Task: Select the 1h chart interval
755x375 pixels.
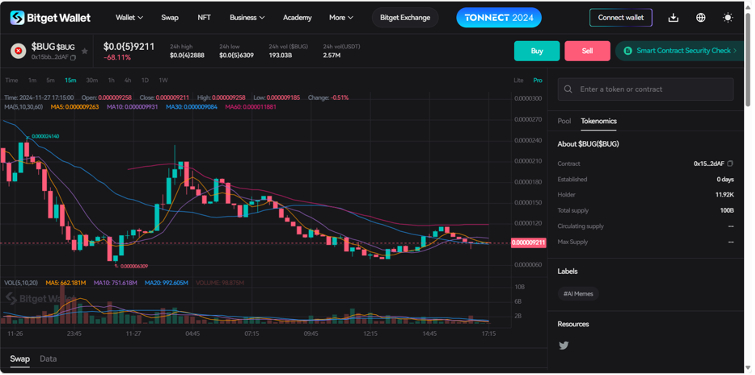Action: [111, 80]
